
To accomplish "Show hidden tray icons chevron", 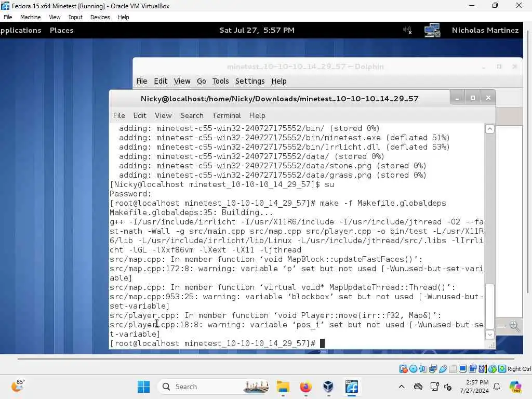I will (402, 387).
